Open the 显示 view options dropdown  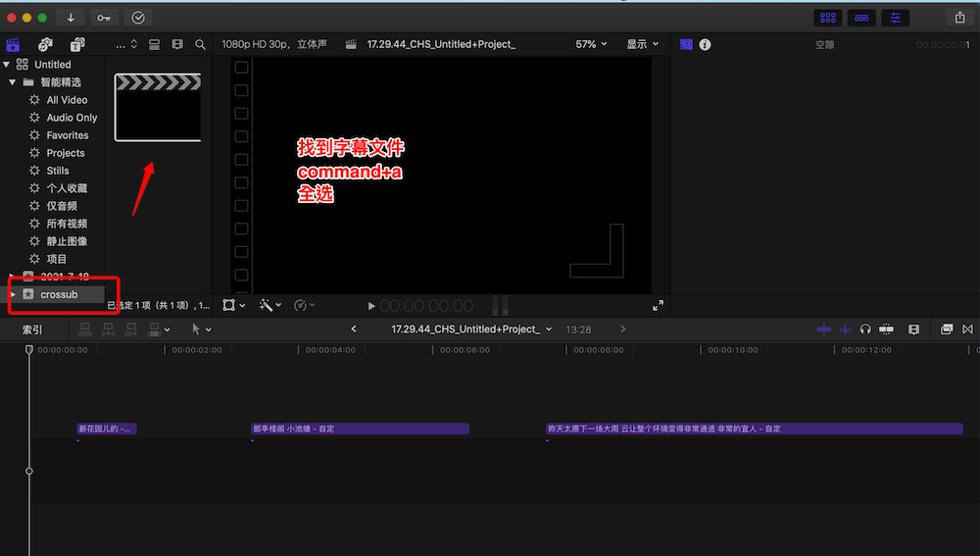[642, 44]
